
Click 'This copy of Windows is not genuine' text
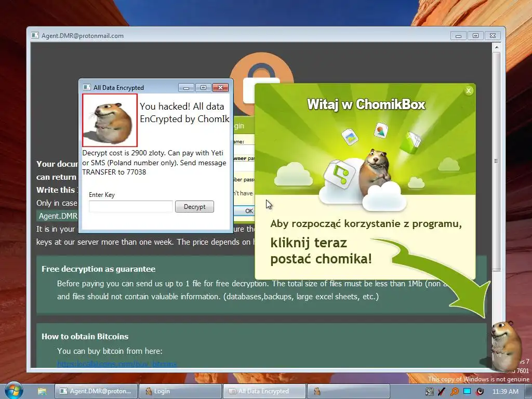click(x=478, y=379)
